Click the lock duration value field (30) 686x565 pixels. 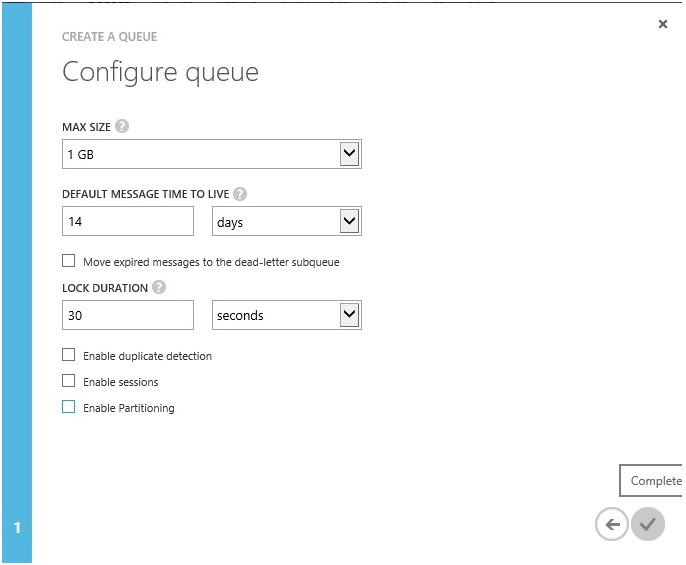click(128, 315)
